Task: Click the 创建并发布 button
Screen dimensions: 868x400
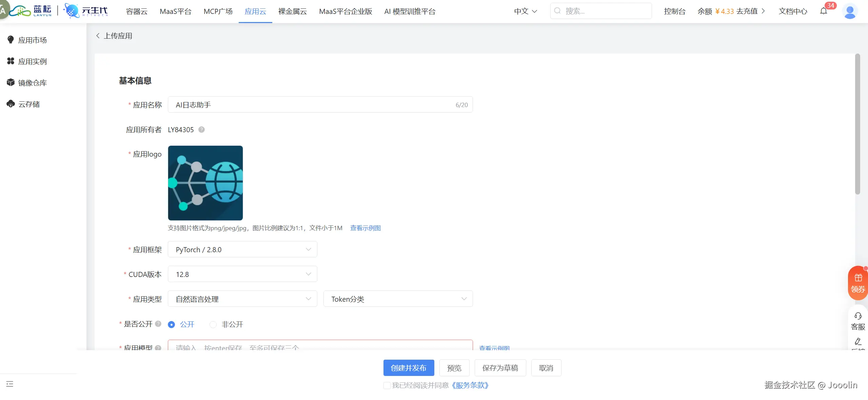Action: click(409, 368)
